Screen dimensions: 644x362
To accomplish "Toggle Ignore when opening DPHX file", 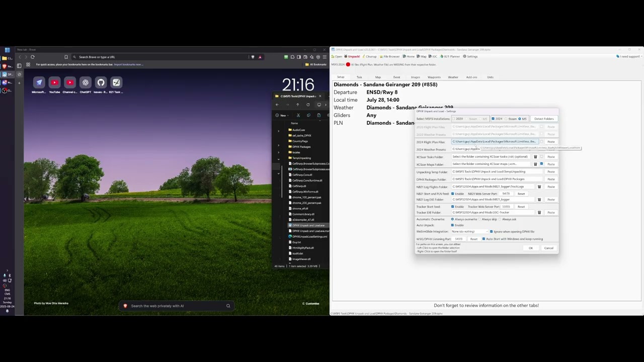I will (492, 231).
